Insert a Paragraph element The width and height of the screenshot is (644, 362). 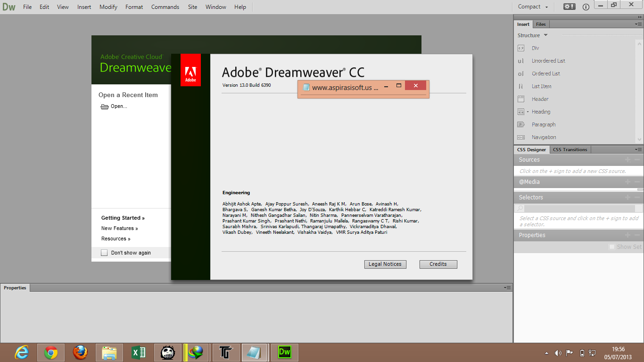pos(544,124)
